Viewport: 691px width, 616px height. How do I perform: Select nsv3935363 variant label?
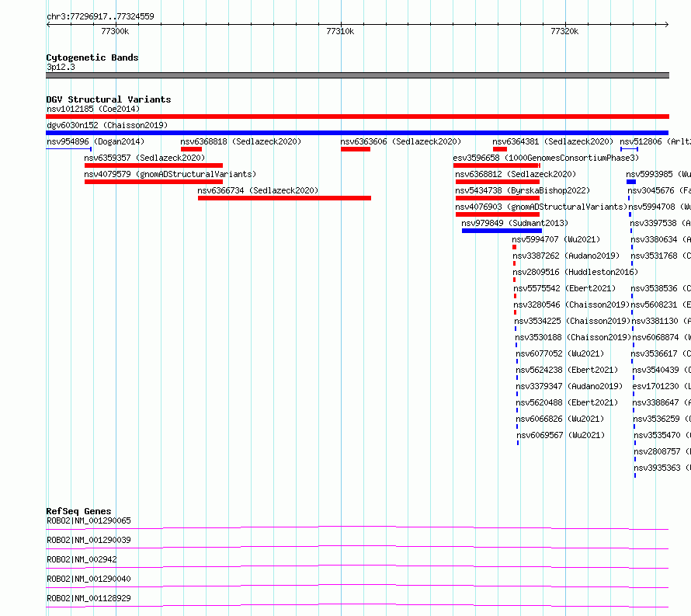tap(662, 468)
